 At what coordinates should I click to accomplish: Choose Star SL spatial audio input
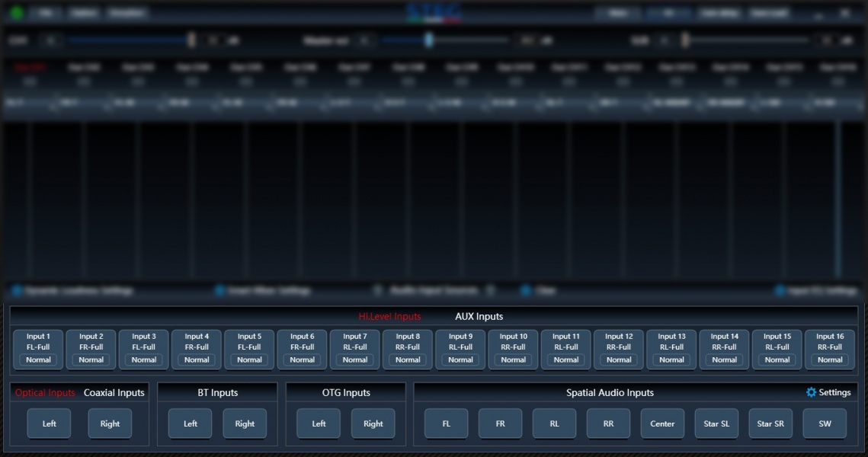point(716,423)
